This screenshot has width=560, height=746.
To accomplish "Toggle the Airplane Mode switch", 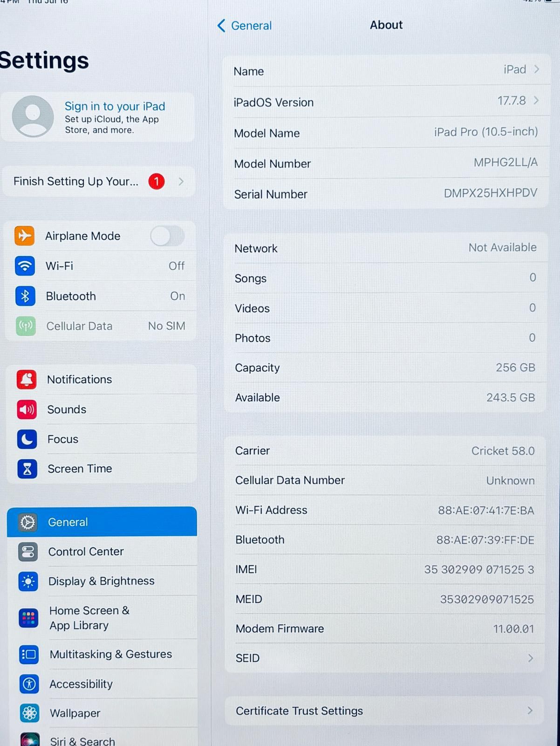I will (167, 236).
